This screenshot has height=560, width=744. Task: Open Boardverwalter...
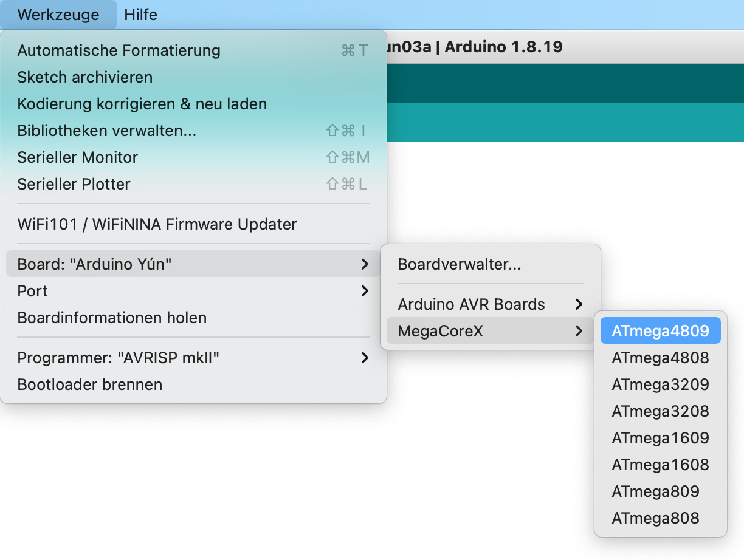[x=491, y=264]
